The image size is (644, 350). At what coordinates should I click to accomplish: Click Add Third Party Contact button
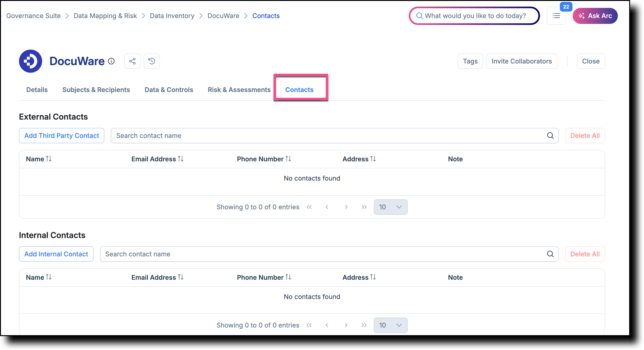click(x=62, y=136)
